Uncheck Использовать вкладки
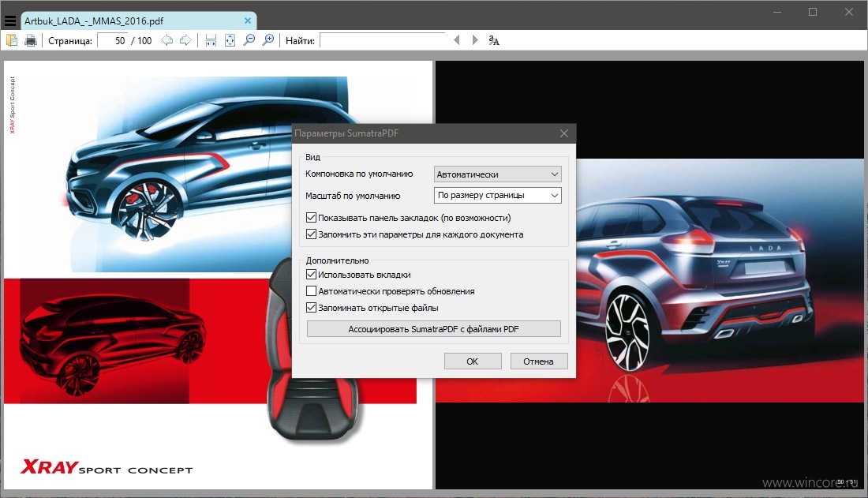 point(311,275)
